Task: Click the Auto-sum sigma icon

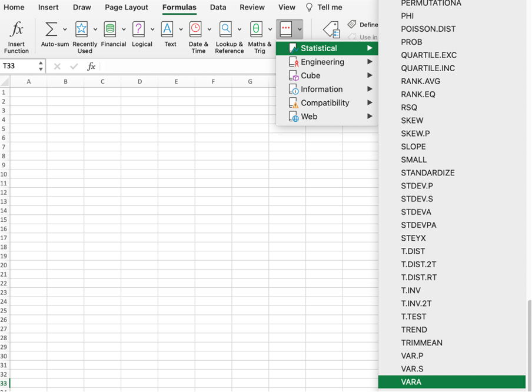Action: click(51, 29)
